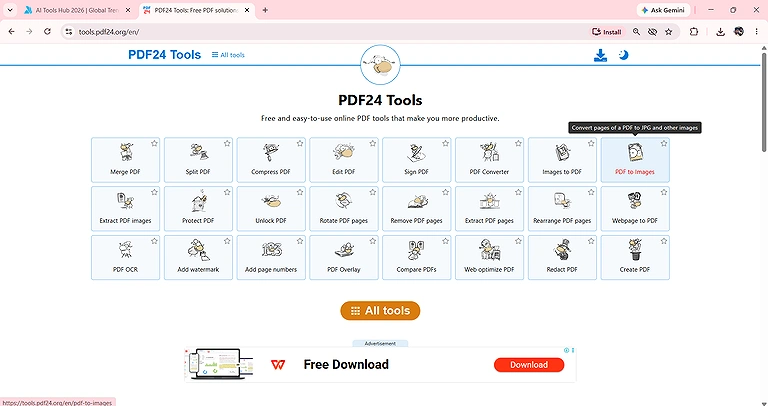Viewport: 768px width, 406px height.
Task: Open the browser zoom magnifier icon
Action: pos(636,32)
